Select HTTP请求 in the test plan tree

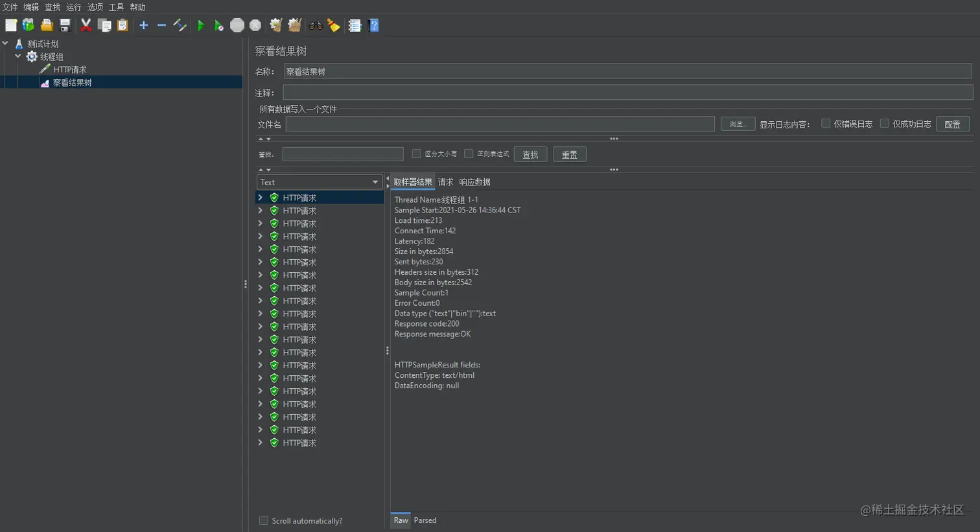[69, 69]
